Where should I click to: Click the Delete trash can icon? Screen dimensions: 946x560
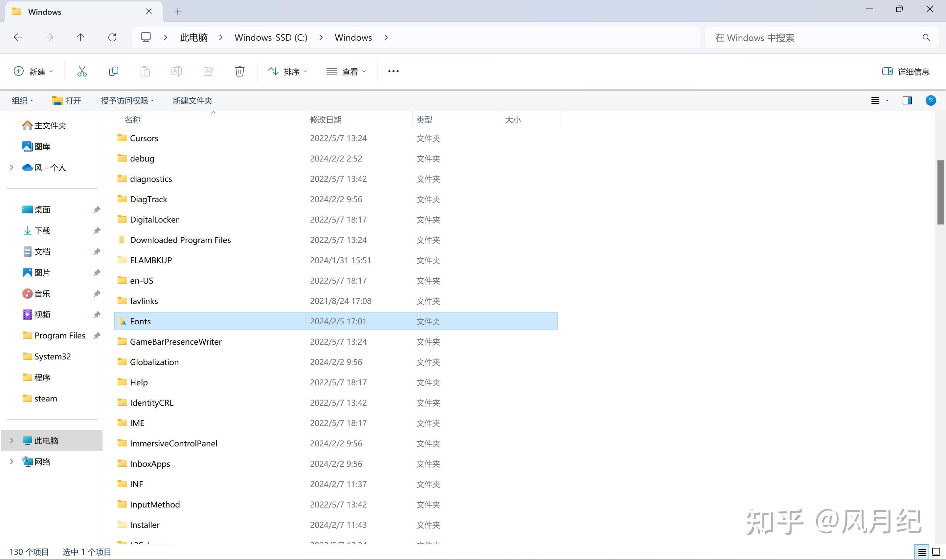pyautogui.click(x=239, y=71)
